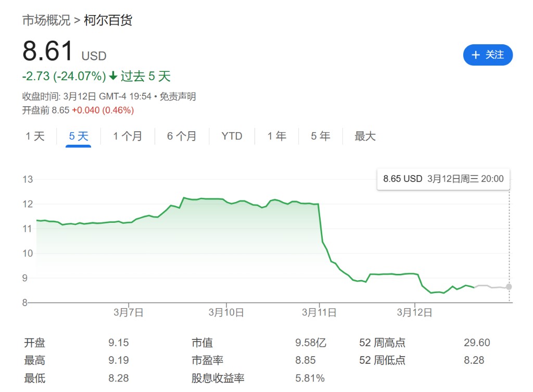Click the 收盘时间 timestamp text
The width and height of the screenshot is (533, 392).
(87, 96)
